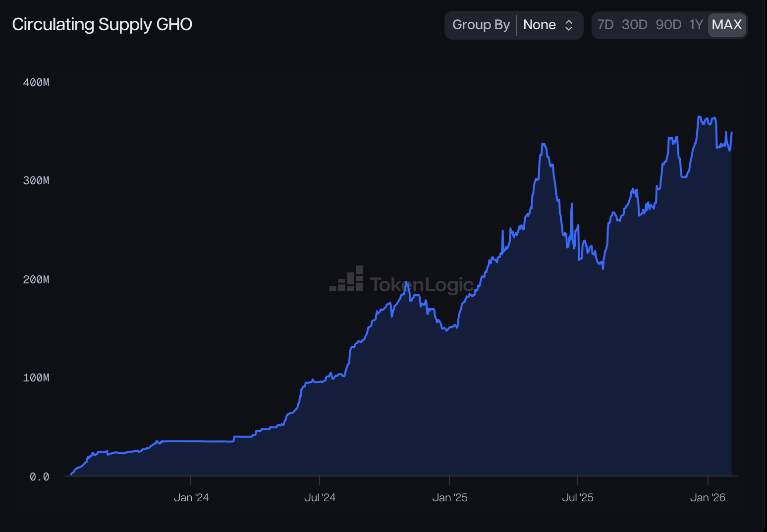This screenshot has width=767, height=532.
Task: Click the 400M y-axis label
Action: 36,82
